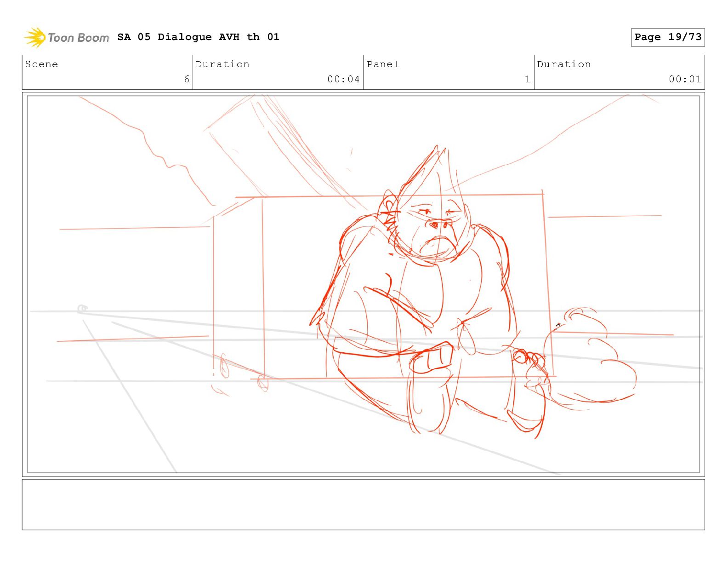The height and width of the screenshot is (563, 728).
Task: Click the panel number '1'
Action: (528, 79)
